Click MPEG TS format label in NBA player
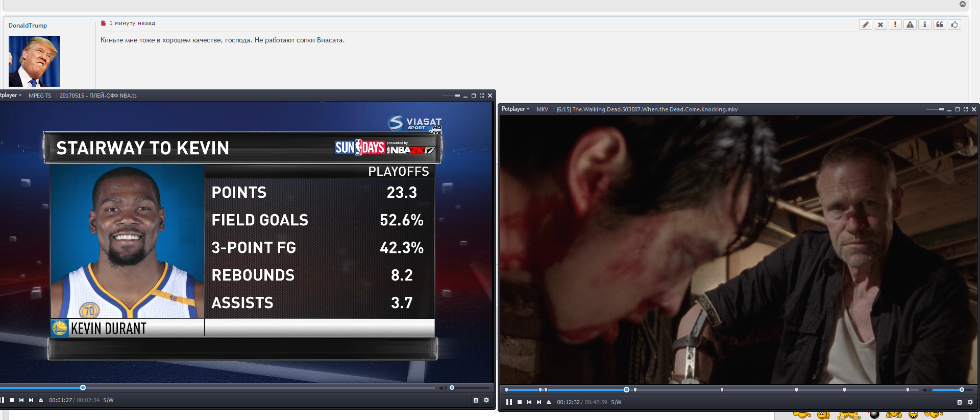Screen dimensions: 980x420 tap(40, 96)
